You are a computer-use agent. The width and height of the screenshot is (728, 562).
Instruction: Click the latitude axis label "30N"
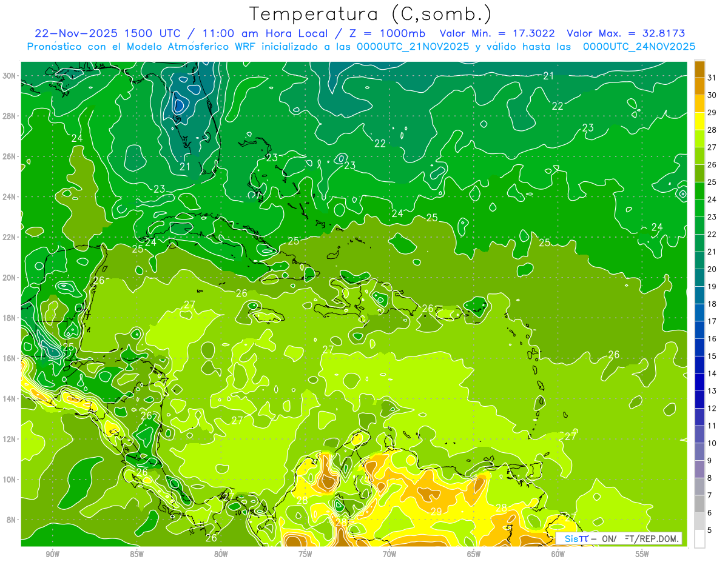(9, 76)
